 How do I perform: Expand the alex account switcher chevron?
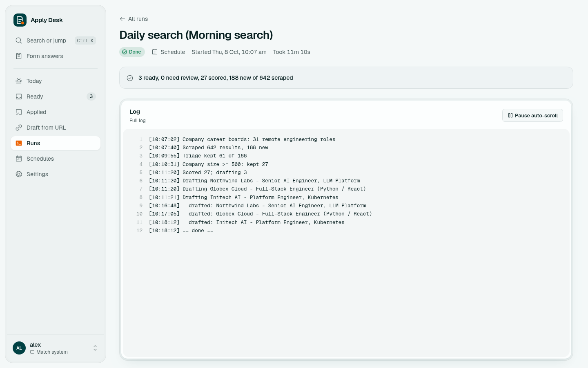click(95, 348)
